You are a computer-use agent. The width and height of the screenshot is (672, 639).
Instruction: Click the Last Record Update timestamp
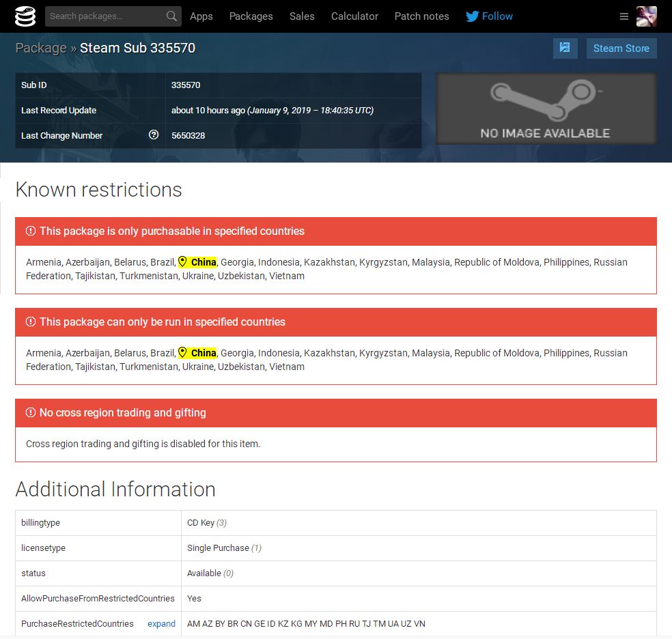point(272,110)
